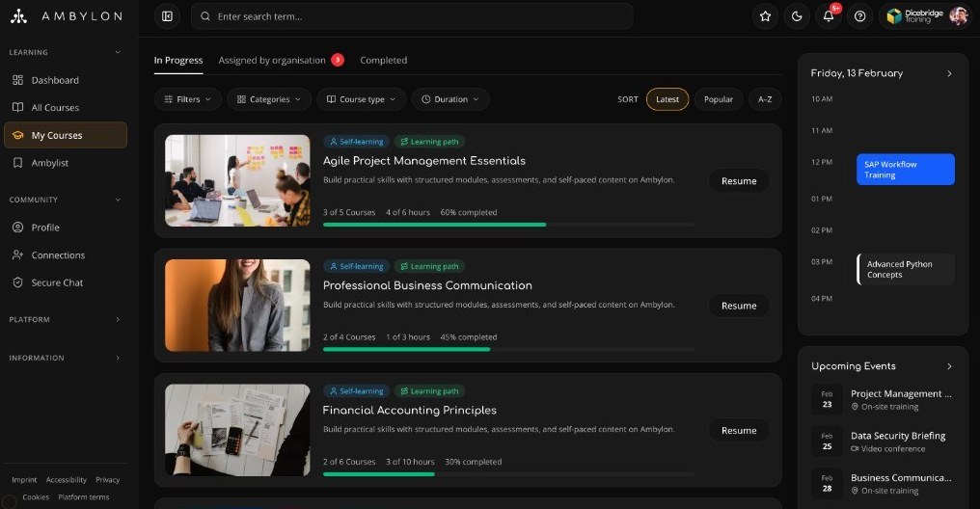Open the Filters dropdown
This screenshot has height=509, width=980.
(187, 99)
